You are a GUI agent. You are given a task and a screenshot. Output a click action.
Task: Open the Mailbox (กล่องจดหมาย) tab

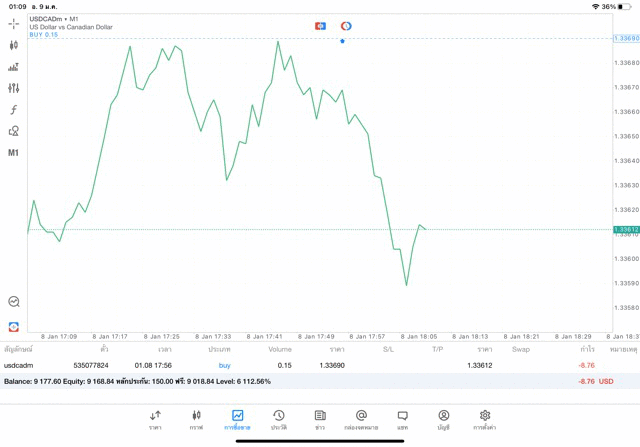(x=361, y=419)
